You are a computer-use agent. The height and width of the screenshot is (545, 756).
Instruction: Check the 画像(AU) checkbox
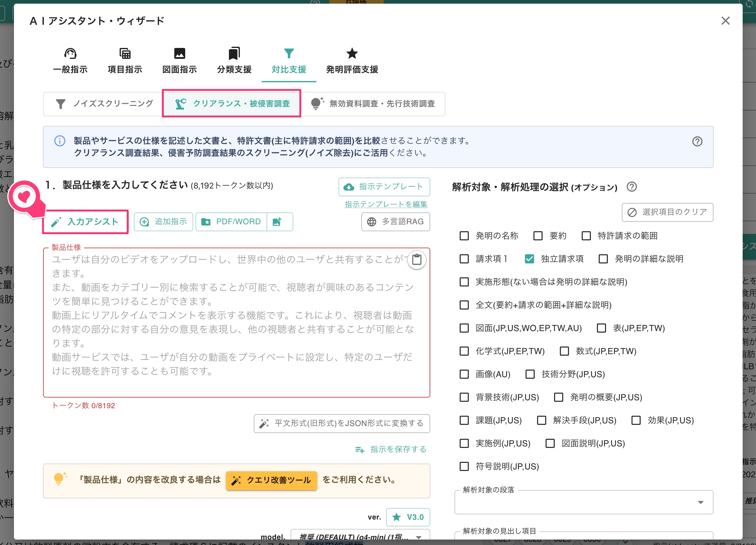[x=464, y=374]
